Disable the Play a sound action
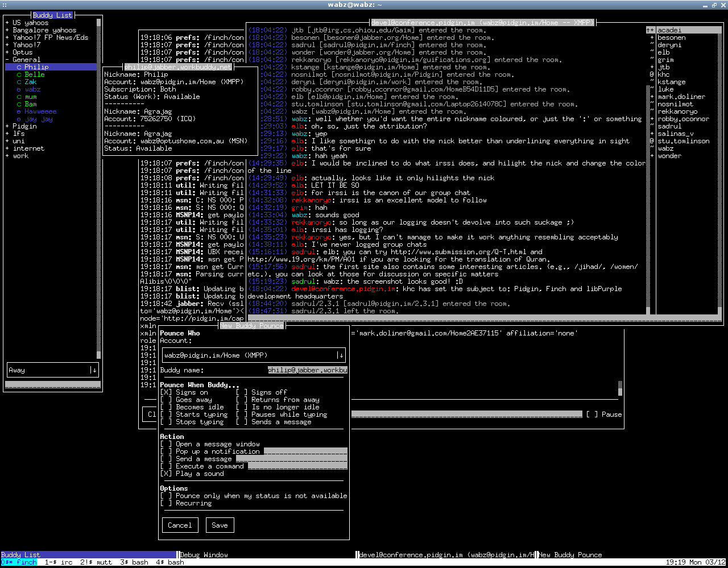This screenshot has height=568, width=728. [x=166, y=474]
